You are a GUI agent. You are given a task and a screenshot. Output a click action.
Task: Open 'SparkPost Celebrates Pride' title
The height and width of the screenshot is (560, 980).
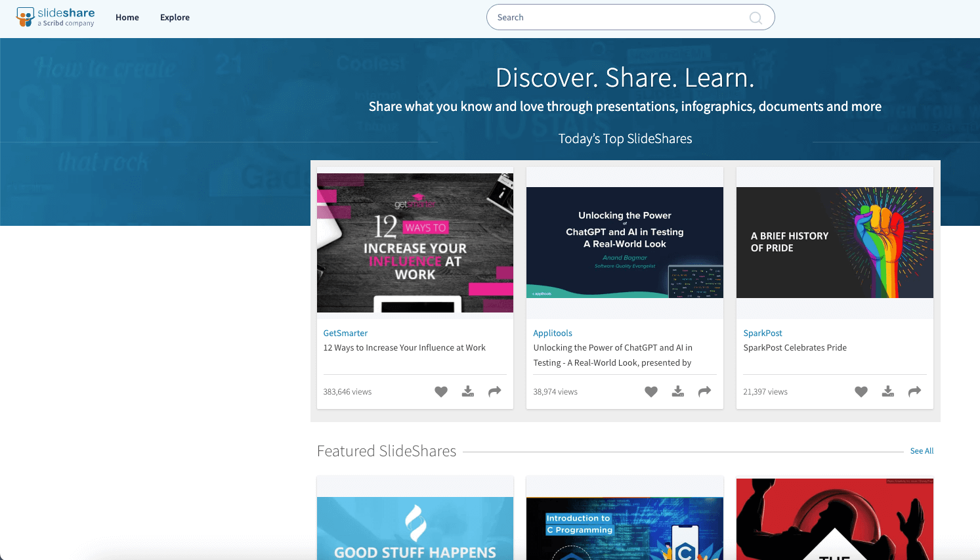(795, 348)
